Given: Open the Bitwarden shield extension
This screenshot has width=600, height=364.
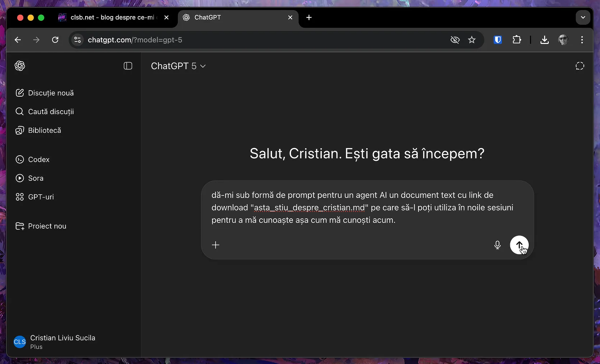Looking at the screenshot, I should 498,40.
